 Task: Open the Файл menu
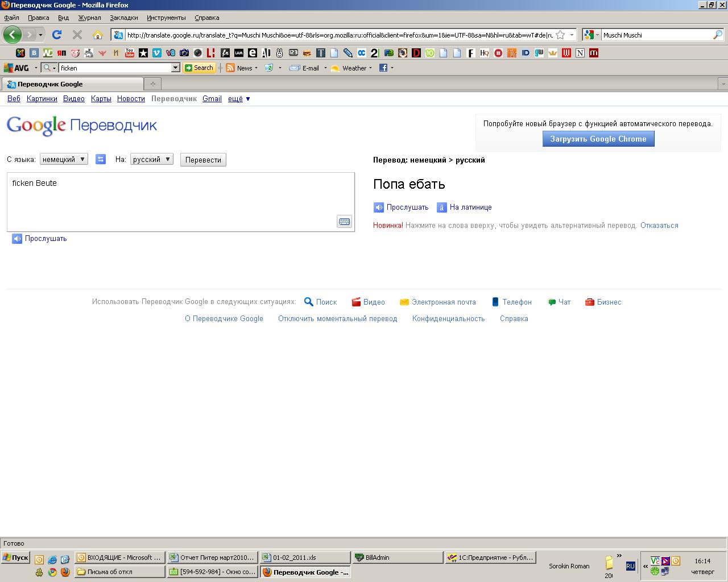tap(11, 18)
